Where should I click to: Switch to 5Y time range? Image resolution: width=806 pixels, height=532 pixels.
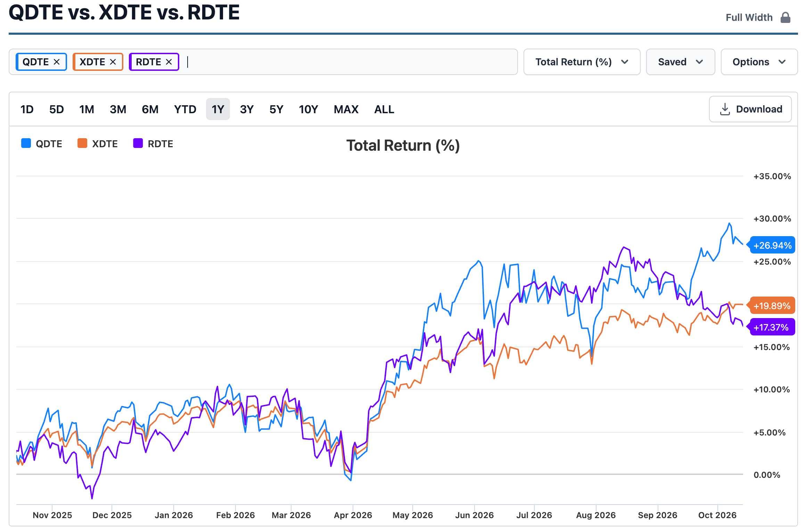pos(276,109)
